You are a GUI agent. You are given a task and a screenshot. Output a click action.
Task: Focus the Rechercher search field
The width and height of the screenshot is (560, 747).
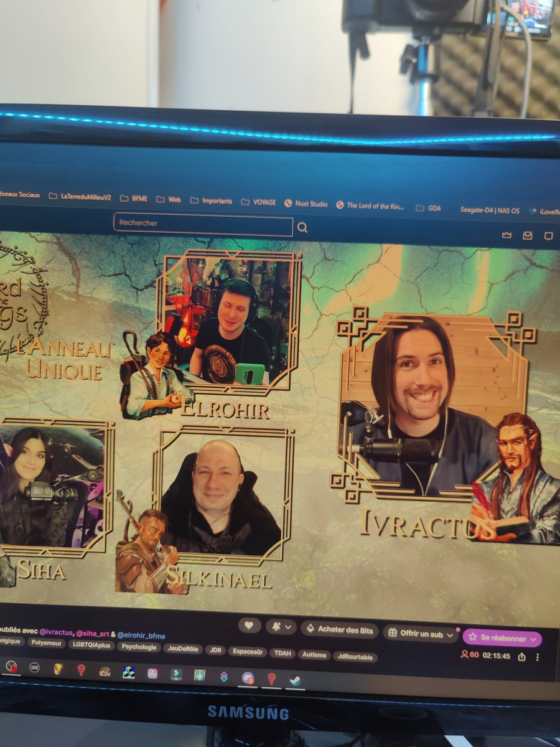coord(203,225)
